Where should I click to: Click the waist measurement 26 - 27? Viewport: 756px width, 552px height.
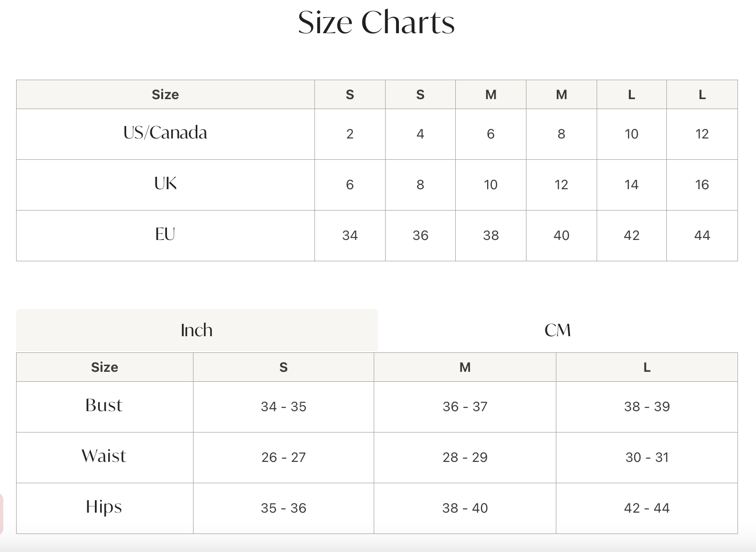pyautogui.click(x=284, y=458)
